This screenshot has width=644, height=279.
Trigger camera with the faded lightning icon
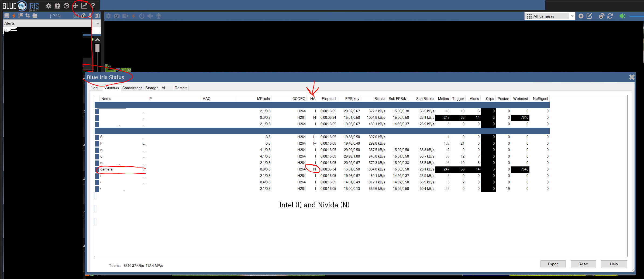[x=133, y=16]
